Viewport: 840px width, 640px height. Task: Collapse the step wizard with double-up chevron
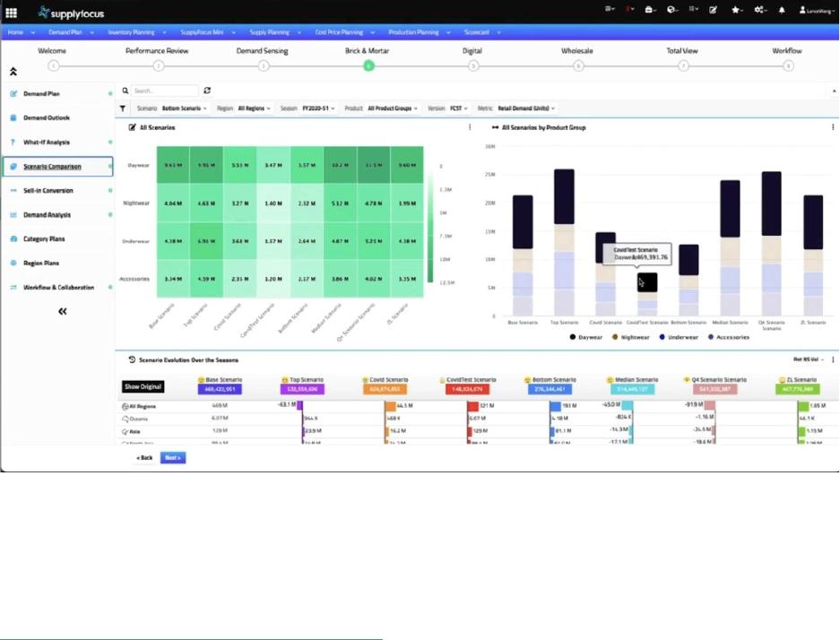pos(13,71)
